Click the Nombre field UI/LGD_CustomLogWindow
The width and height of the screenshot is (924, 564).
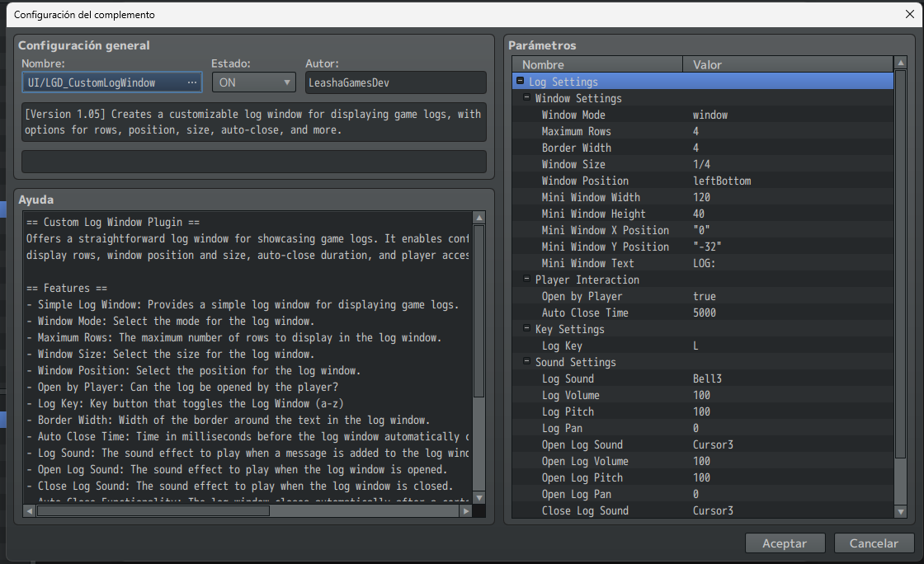click(x=112, y=83)
